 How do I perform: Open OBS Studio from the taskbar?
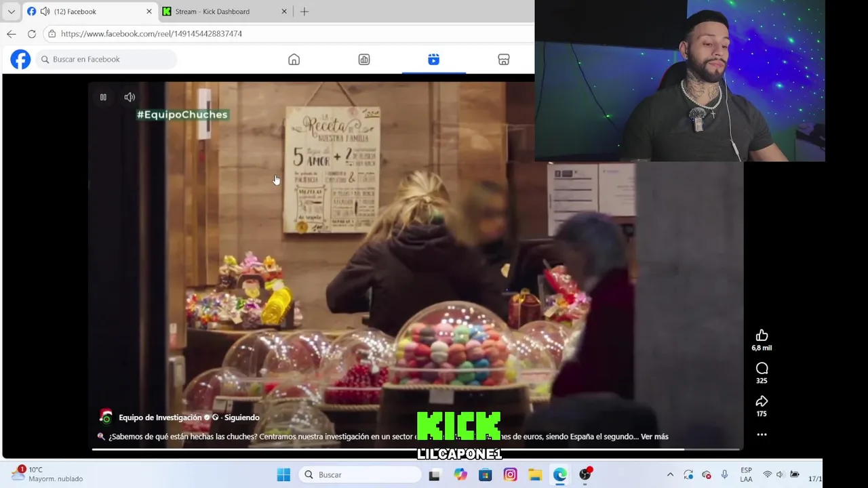(585, 474)
